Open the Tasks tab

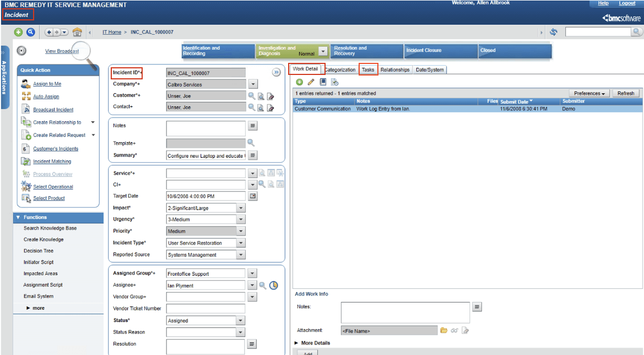coord(368,70)
